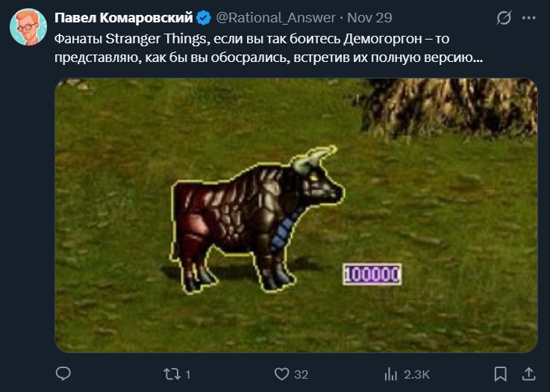This screenshot has width=550, height=392.
Task: Click the tweet text about Stranger Things
Action: [x=269, y=48]
